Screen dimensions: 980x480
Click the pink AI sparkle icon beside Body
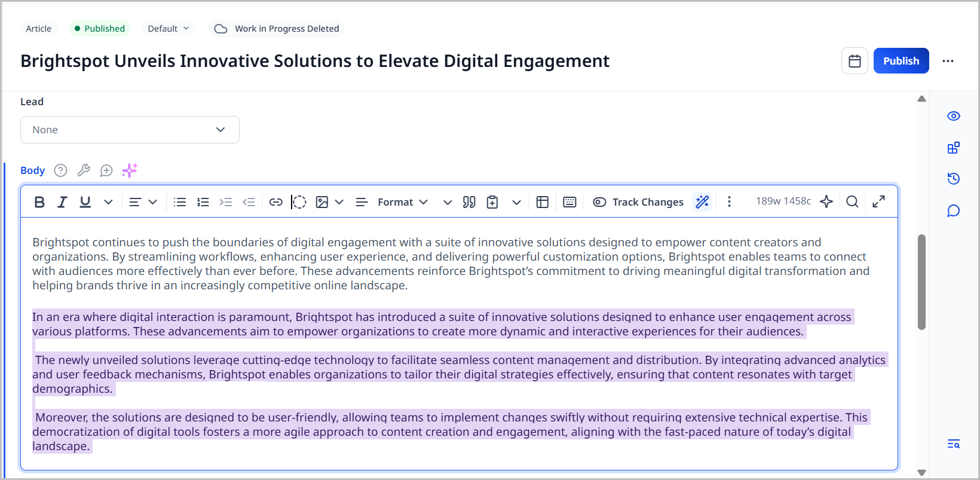pyautogui.click(x=130, y=170)
